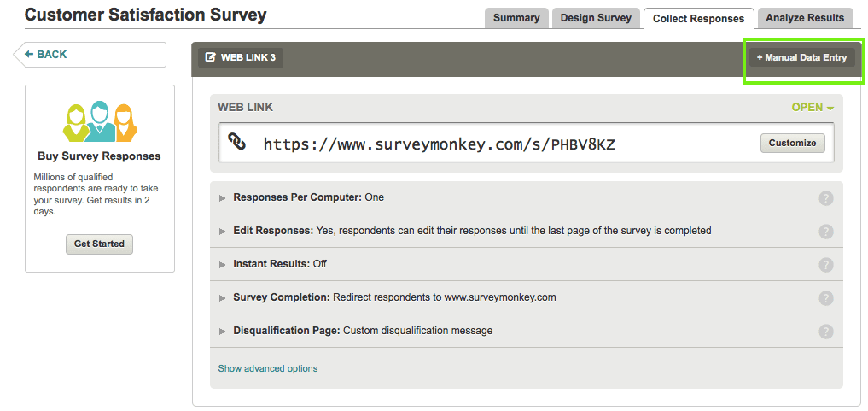Viewport: 868px width, 411px height.
Task: Open help icon for Survey Completion
Action: [825, 298]
